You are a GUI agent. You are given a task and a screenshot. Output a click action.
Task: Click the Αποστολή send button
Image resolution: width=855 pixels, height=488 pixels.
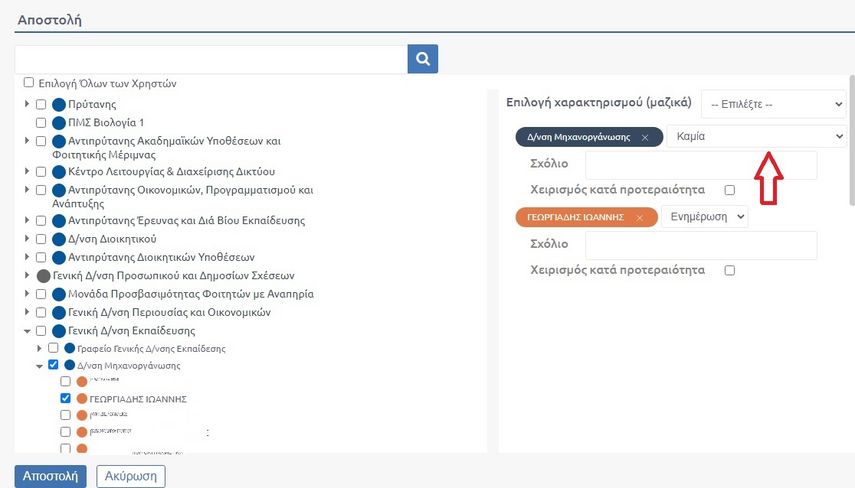click(51, 476)
